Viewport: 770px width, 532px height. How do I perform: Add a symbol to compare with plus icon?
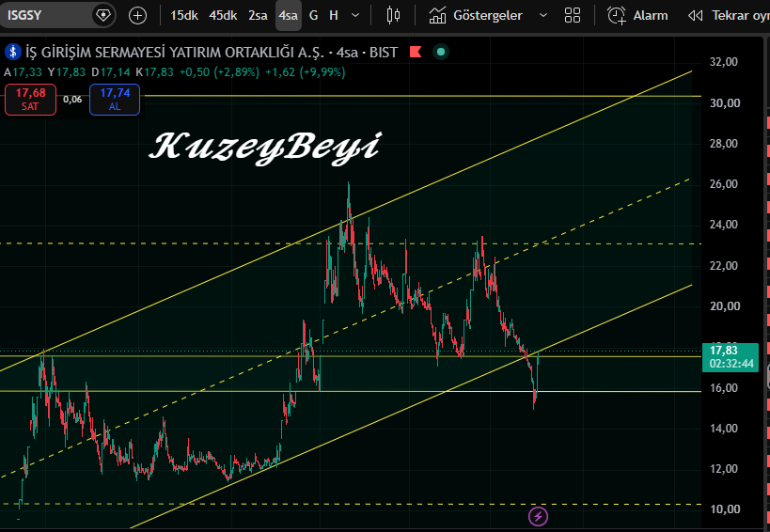tap(137, 16)
